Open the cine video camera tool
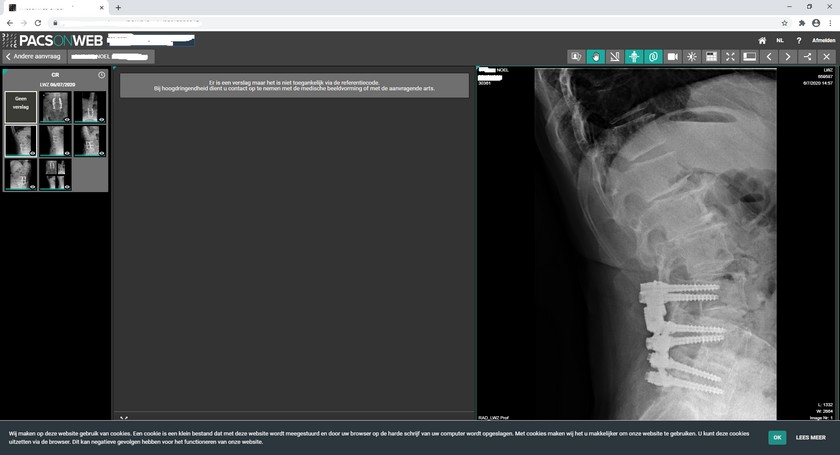This screenshot has height=455, width=840. [x=673, y=57]
